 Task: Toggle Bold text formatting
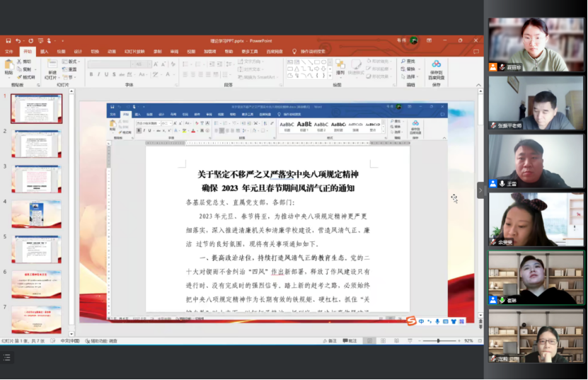[89, 74]
